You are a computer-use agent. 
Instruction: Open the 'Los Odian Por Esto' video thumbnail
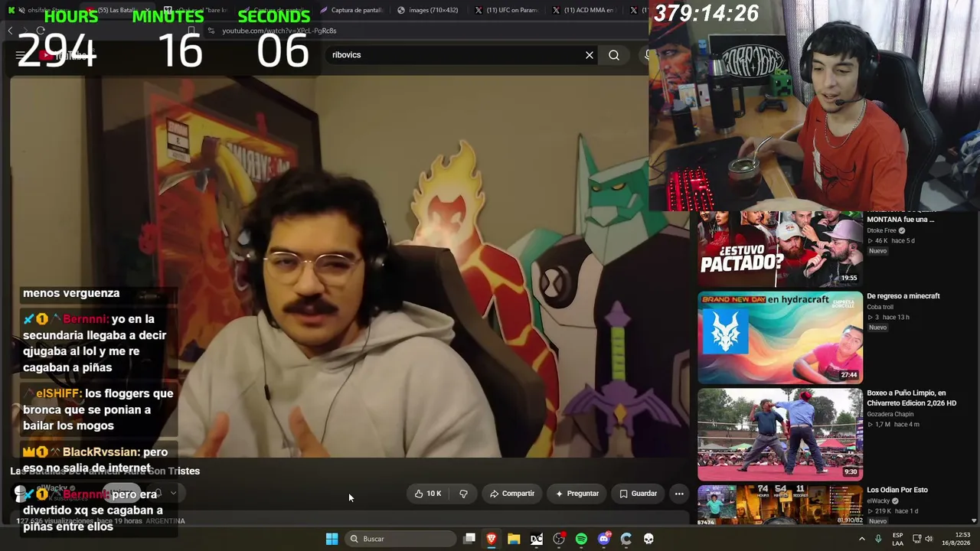click(x=780, y=505)
